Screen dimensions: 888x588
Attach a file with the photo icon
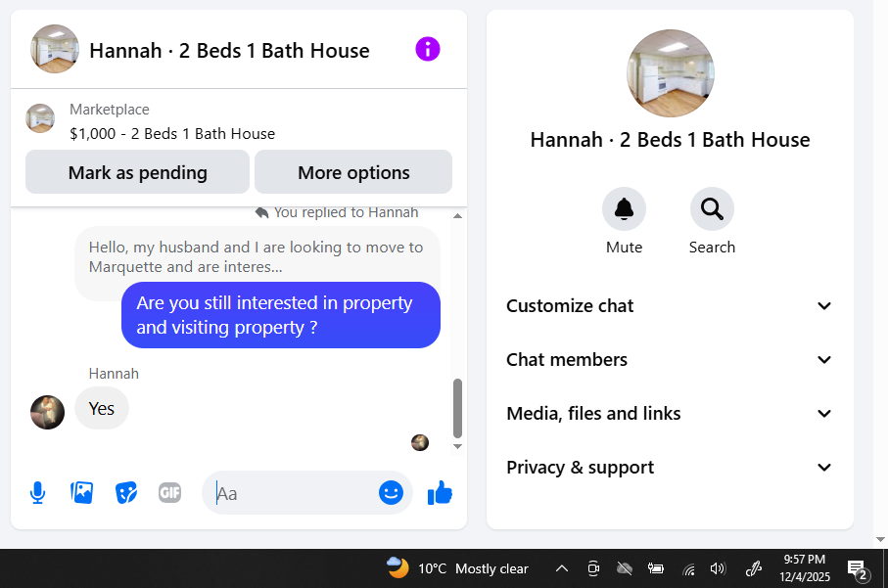81,493
